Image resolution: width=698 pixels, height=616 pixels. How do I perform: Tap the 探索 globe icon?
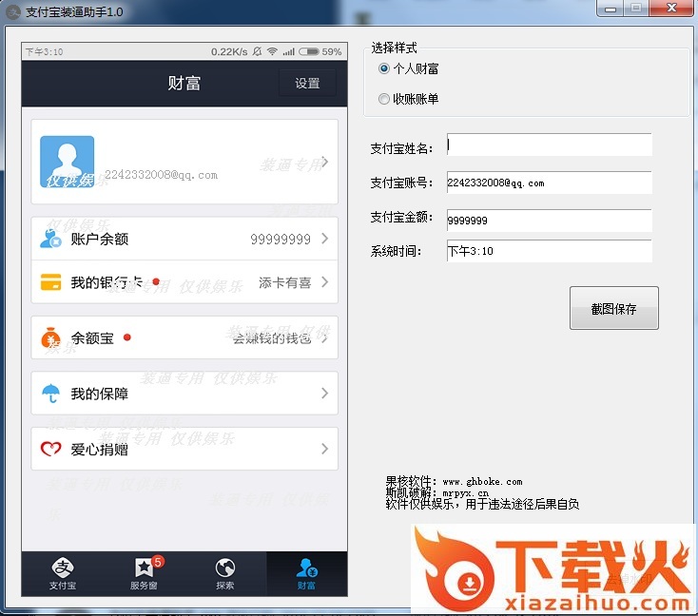(225, 568)
